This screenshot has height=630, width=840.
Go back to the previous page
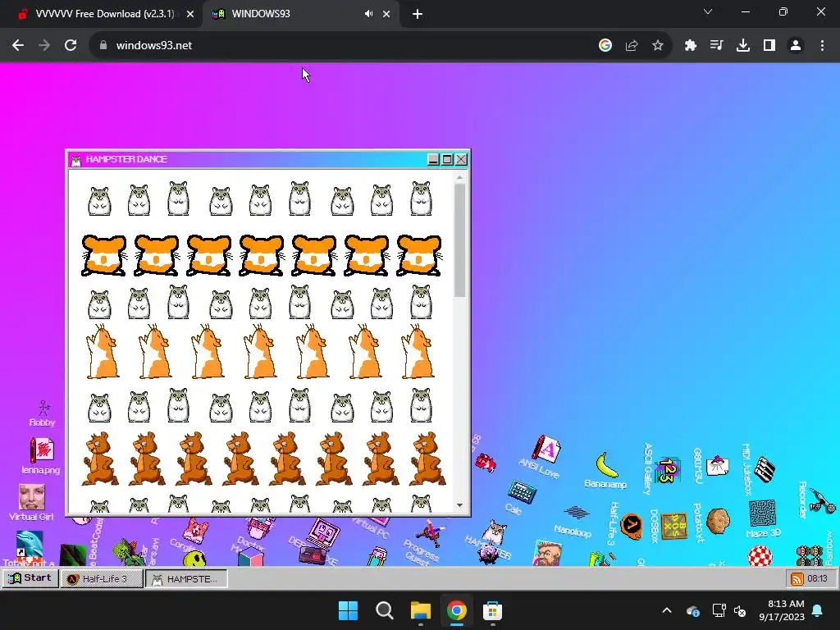coord(18,46)
